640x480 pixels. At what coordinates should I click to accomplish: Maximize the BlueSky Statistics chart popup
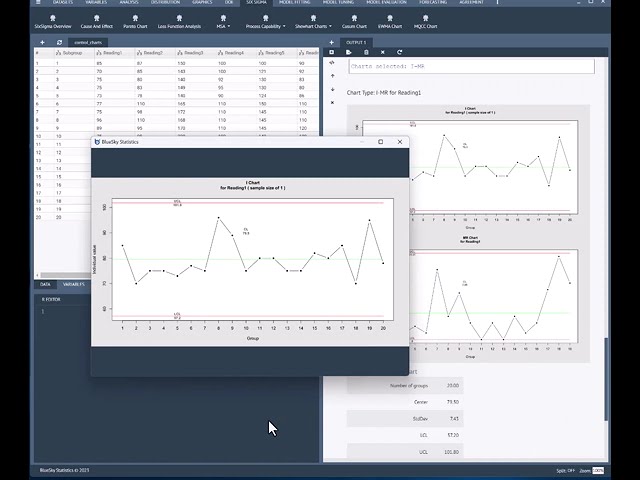pos(380,142)
